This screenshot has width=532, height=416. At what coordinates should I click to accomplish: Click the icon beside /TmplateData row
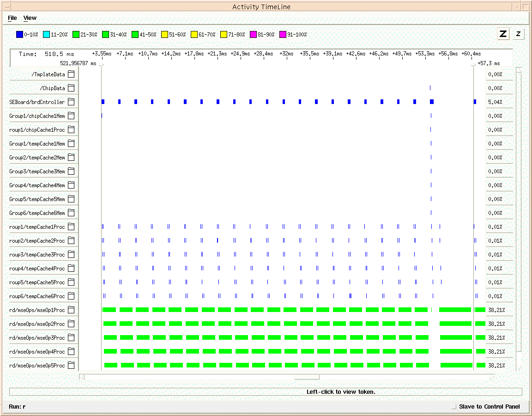click(71, 74)
